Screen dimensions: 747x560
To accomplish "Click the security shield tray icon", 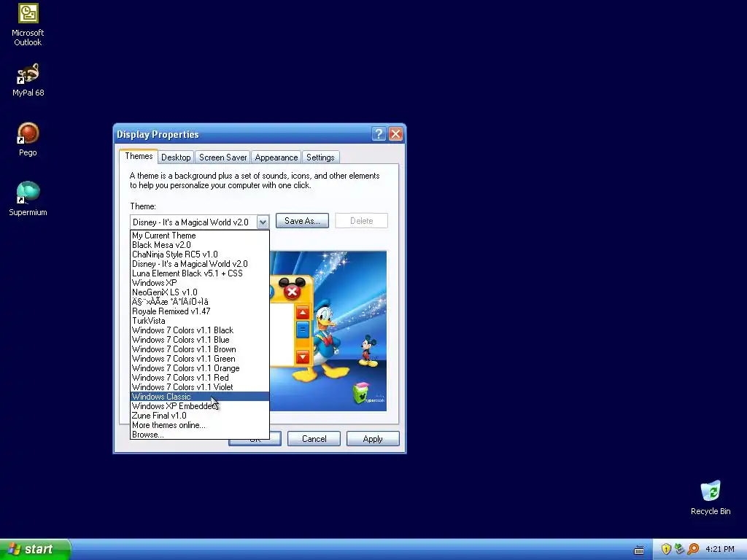I will [666, 549].
